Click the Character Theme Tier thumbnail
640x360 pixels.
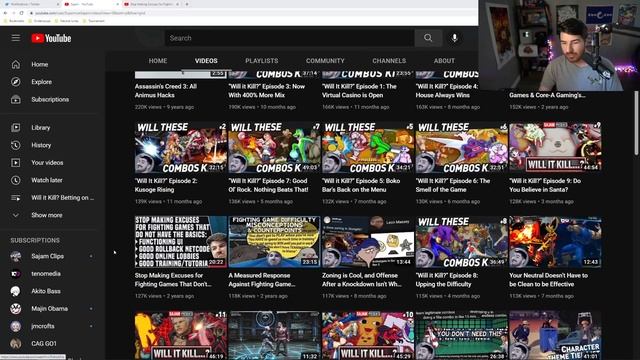point(555,335)
